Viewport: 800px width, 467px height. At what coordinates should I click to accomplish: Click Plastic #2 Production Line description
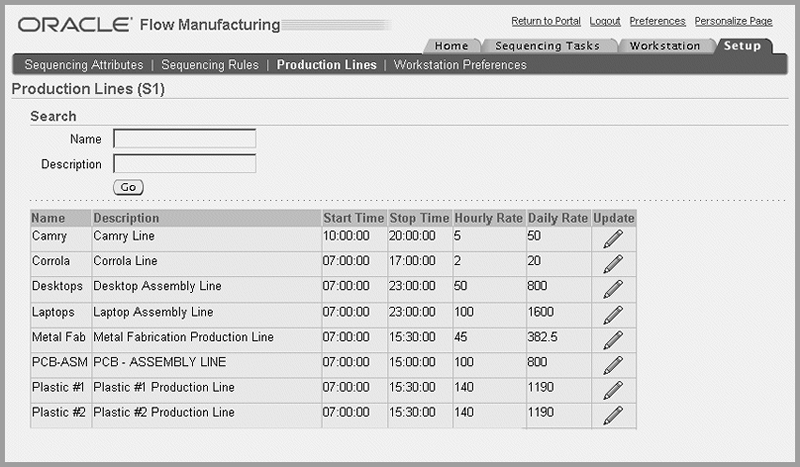(164, 412)
